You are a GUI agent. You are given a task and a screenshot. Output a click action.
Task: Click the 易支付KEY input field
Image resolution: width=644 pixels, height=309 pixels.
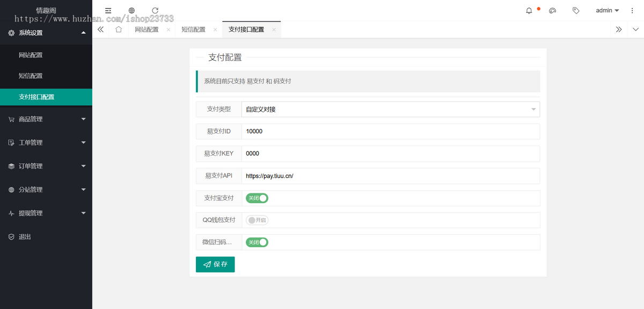(x=391, y=153)
